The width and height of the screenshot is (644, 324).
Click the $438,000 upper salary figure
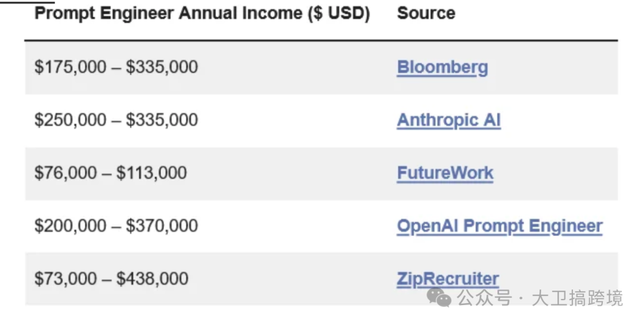153,279
